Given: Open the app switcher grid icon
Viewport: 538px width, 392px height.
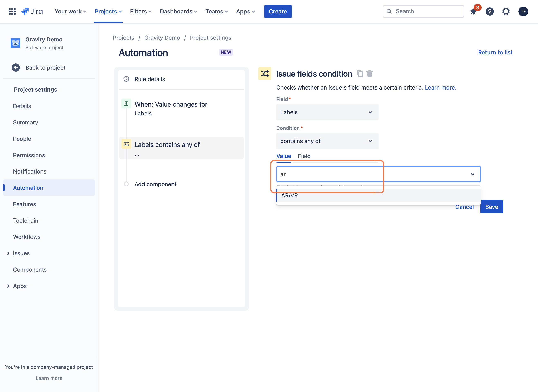Looking at the screenshot, I should point(12,11).
